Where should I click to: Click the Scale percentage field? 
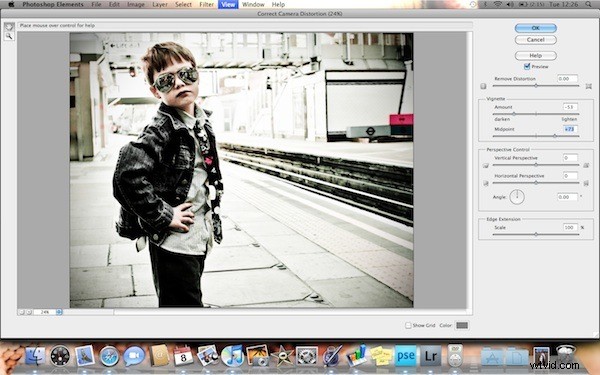click(570, 227)
